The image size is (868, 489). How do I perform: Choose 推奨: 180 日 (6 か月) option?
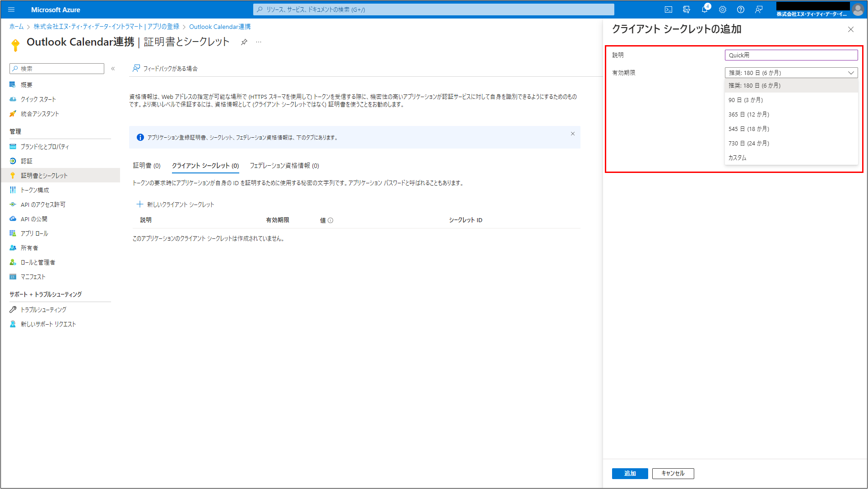click(791, 85)
